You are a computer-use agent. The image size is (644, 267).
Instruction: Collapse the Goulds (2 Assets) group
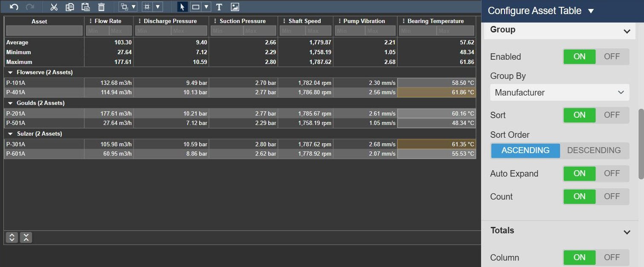click(x=10, y=103)
